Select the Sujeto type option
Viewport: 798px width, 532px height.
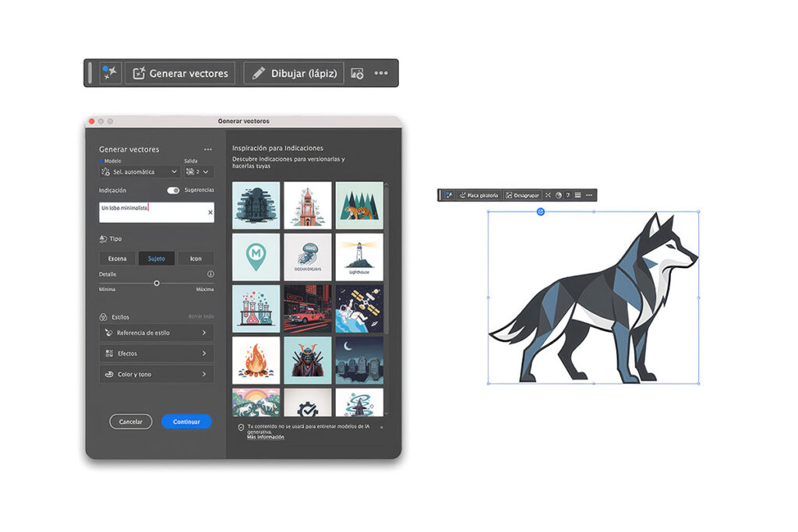(x=156, y=259)
